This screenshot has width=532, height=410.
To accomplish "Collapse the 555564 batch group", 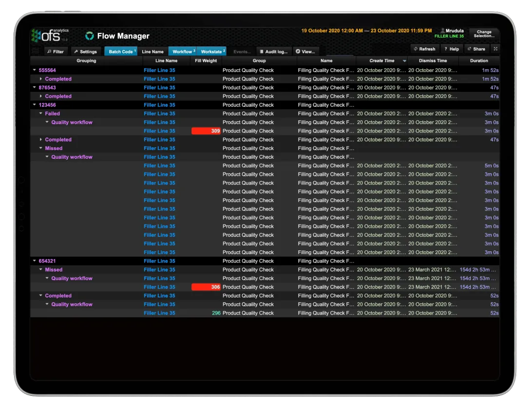I will (x=34, y=70).
